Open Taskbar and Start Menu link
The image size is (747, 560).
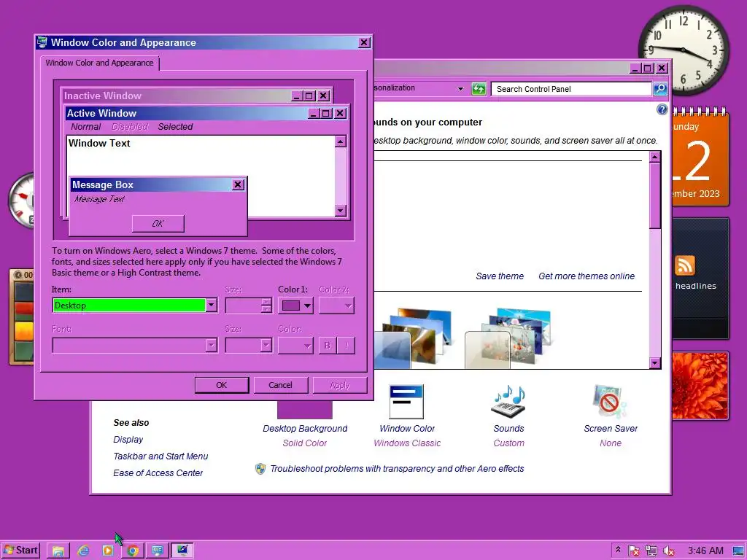tap(160, 456)
